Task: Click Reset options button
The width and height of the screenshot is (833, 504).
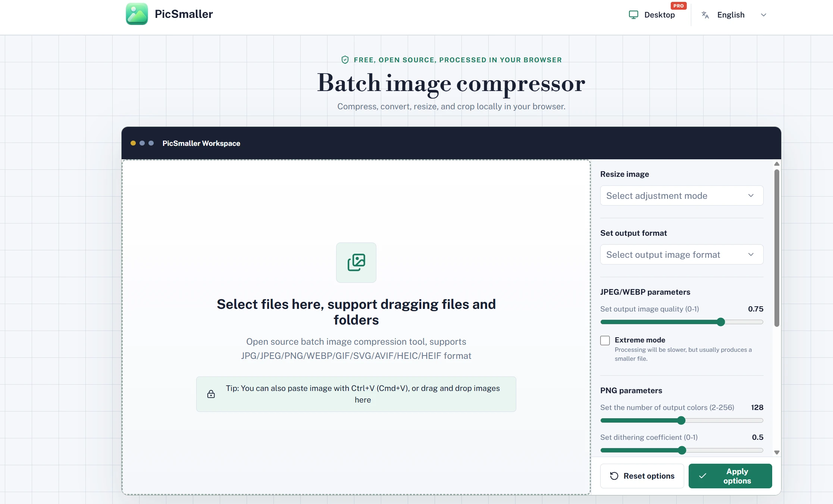Action: coord(642,476)
